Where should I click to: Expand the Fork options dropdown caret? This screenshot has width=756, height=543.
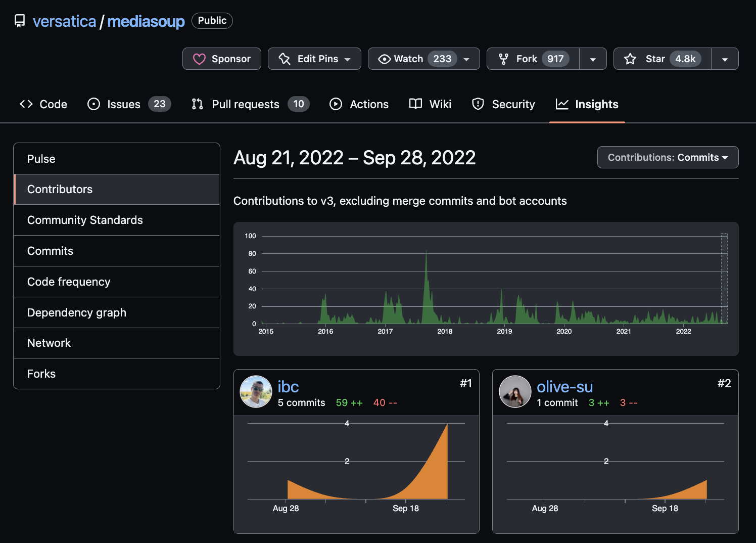pyautogui.click(x=593, y=59)
